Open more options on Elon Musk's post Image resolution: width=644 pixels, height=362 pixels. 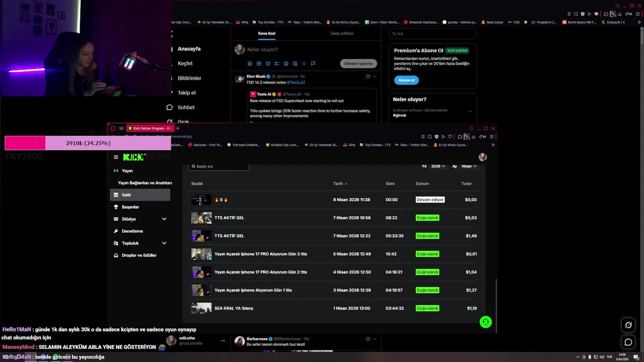pyautogui.click(x=374, y=76)
